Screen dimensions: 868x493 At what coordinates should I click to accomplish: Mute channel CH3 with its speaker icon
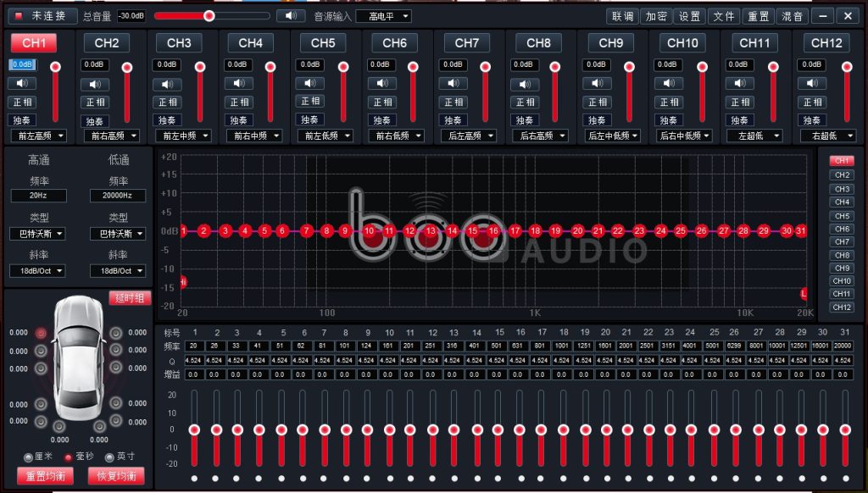click(x=167, y=85)
